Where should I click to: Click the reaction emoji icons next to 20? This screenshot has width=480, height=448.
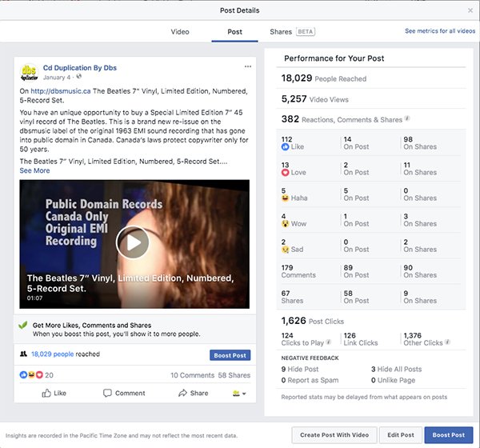[32, 374]
